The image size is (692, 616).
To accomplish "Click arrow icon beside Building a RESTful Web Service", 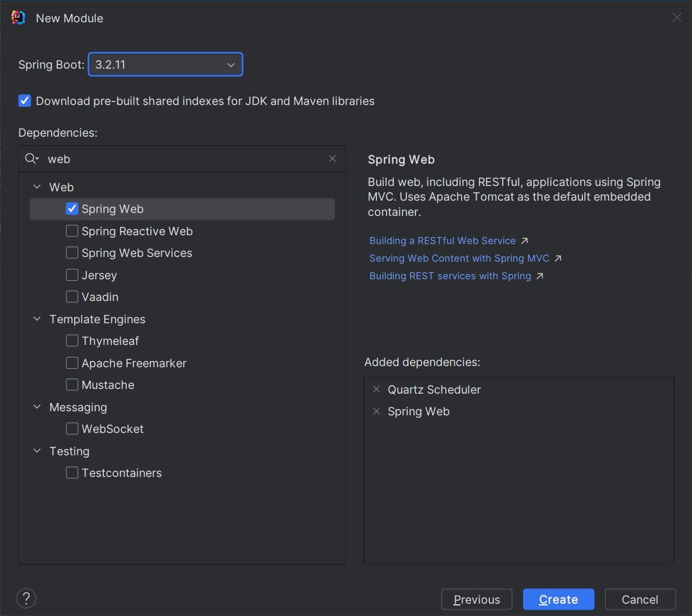I will tap(524, 241).
